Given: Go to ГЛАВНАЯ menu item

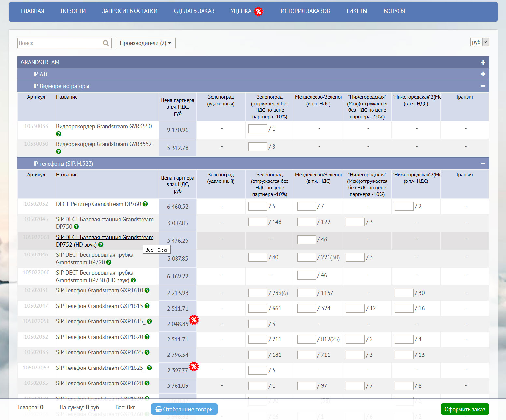Looking at the screenshot, I should (x=33, y=11).
